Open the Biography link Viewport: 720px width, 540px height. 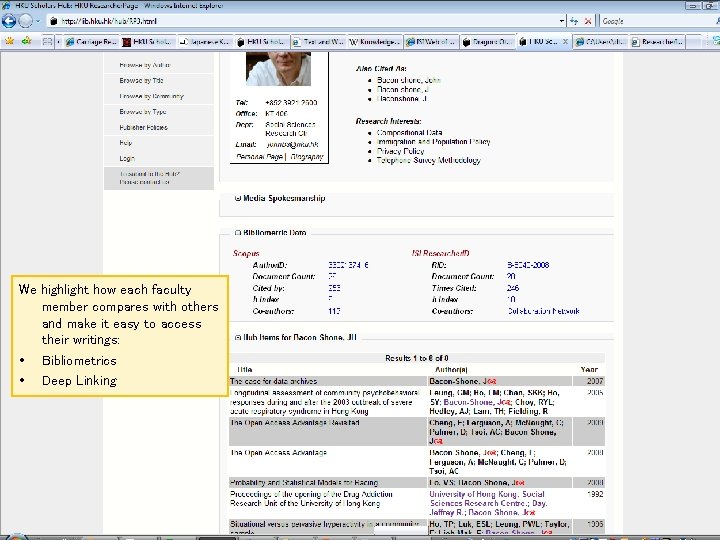tap(307, 157)
